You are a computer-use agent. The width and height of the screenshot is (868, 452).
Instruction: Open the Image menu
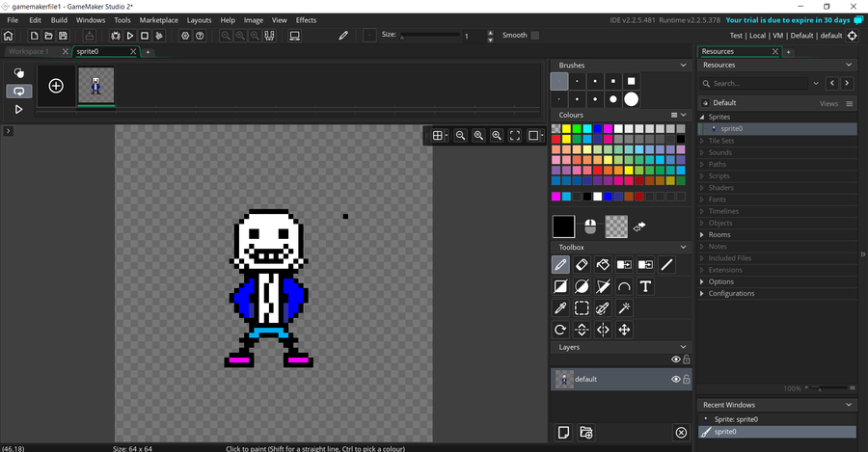pyautogui.click(x=254, y=20)
